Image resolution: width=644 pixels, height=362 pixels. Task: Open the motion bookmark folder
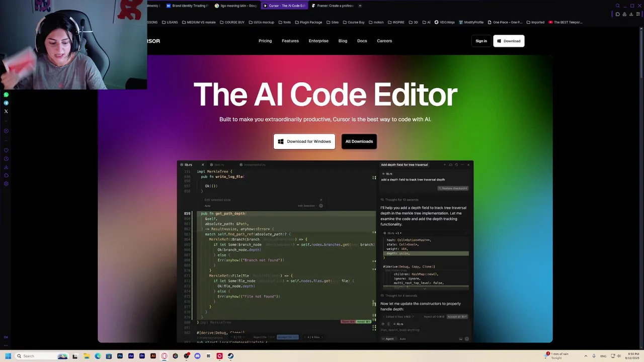point(377,22)
